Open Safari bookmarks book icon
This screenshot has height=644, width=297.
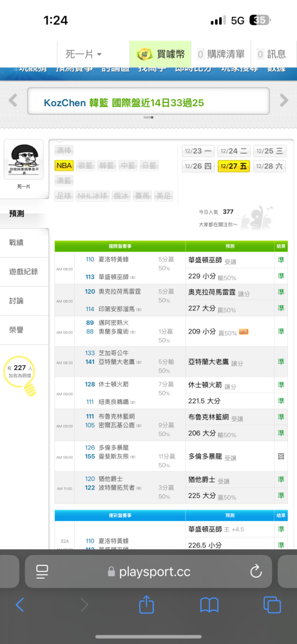pos(209,605)
